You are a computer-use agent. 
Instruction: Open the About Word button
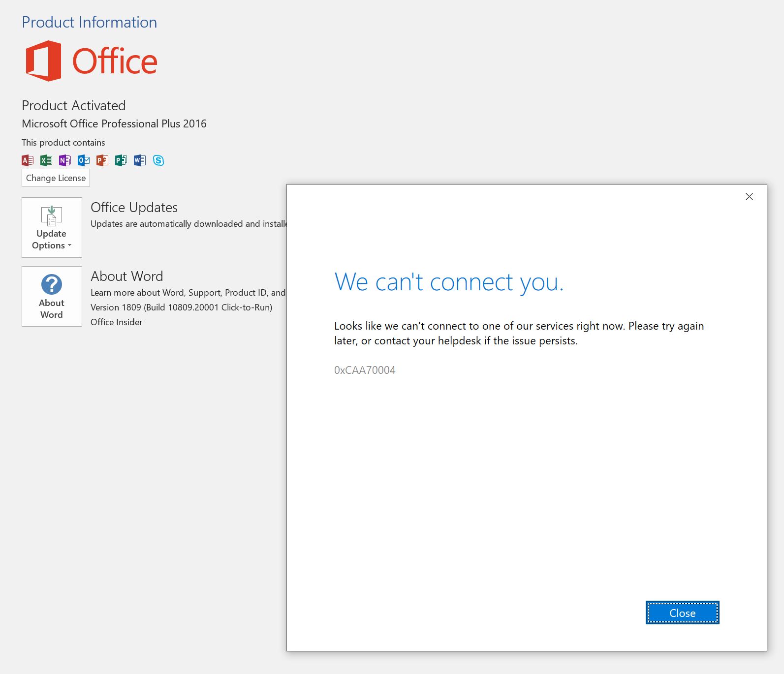(x=52, y=296)
